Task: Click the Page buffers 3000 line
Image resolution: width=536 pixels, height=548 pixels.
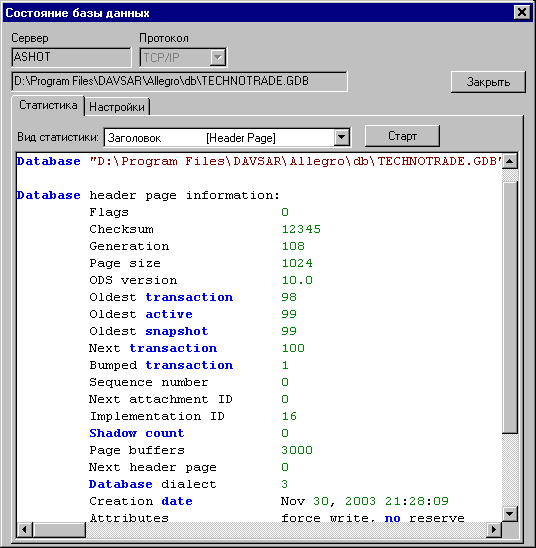Action: coord(201,450)
